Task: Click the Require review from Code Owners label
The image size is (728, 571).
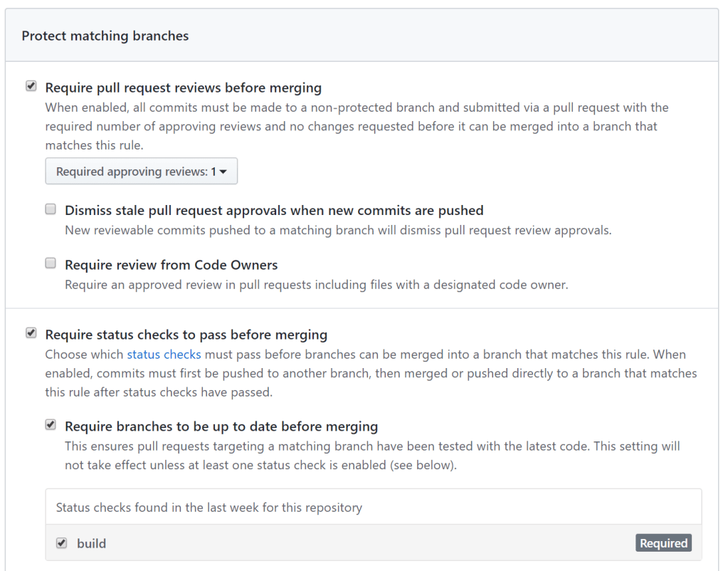Action: pos(171,264)
